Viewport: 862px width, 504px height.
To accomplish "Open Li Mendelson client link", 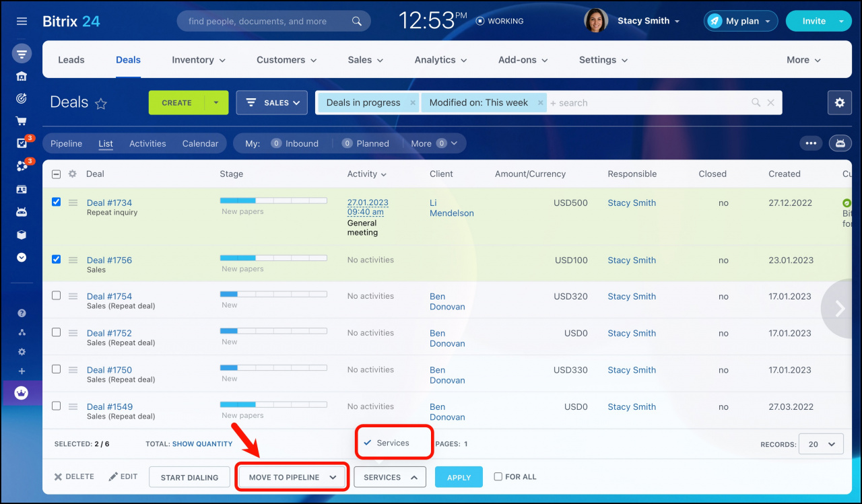I will click(x=451, y=208).
